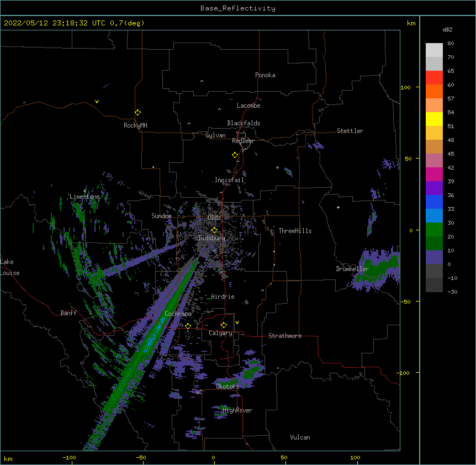Click the yellow marker just above Calgary label

(224, 325)
